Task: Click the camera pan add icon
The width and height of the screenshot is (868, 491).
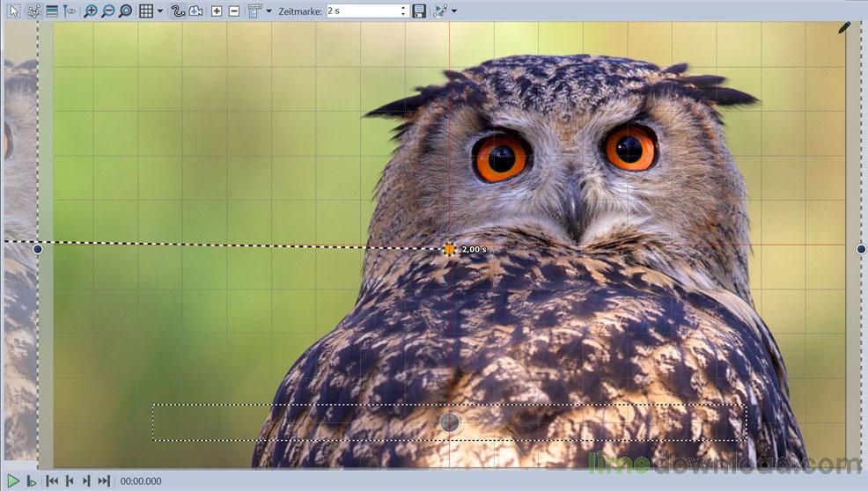Action: (x=195, y=11)
